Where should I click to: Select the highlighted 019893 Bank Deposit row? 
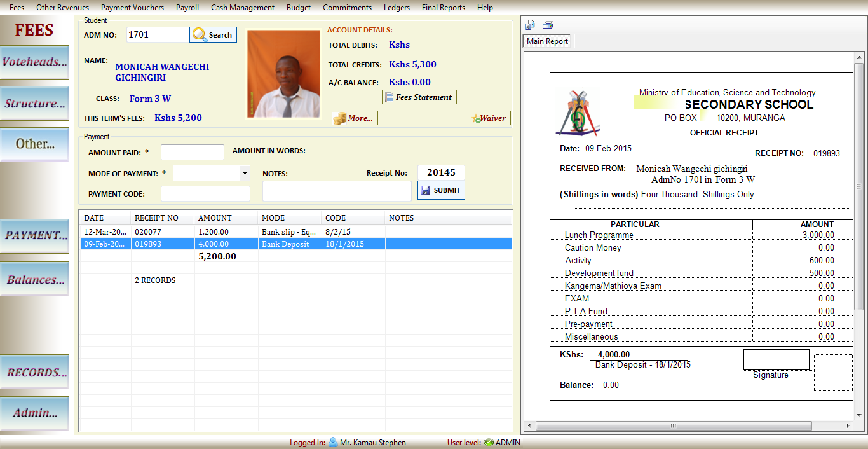254,244
